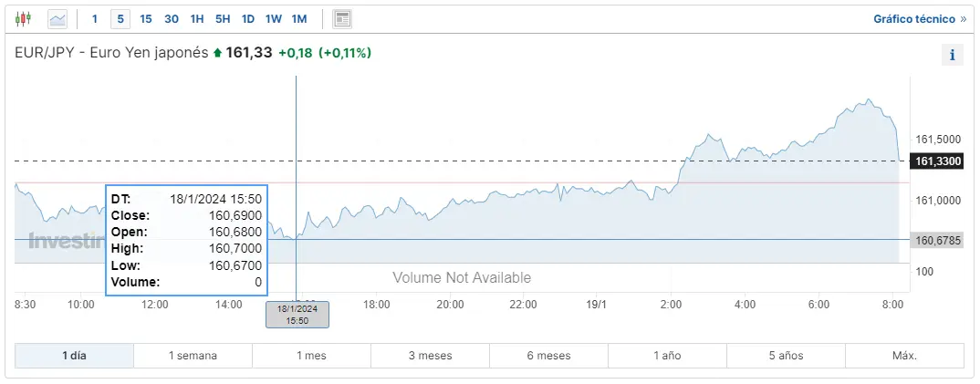
Task: Choose the 15 minute interval
Action: [x=146, y=19]
